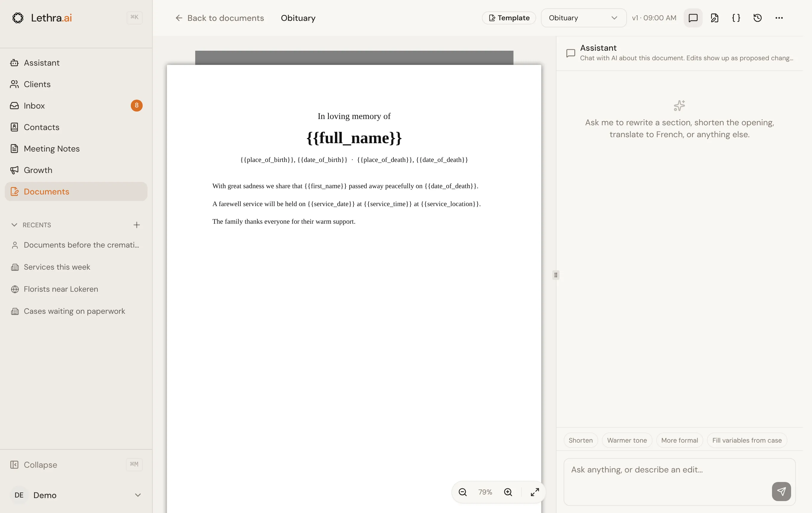Click the panel resize grip handle
The width and height of the screenshot is (812, 513).
click(556, 275)
